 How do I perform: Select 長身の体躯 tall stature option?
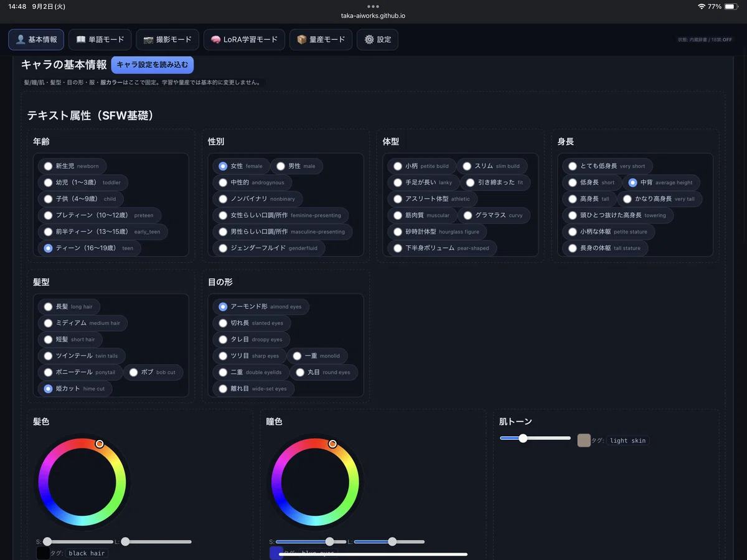605,248
